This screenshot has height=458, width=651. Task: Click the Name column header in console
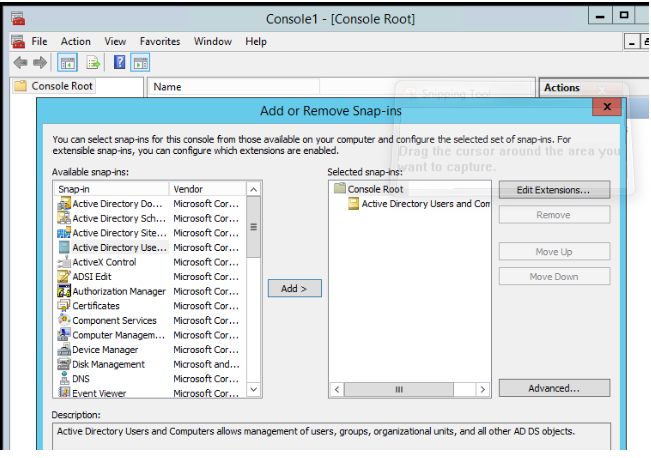pos(234,87)
